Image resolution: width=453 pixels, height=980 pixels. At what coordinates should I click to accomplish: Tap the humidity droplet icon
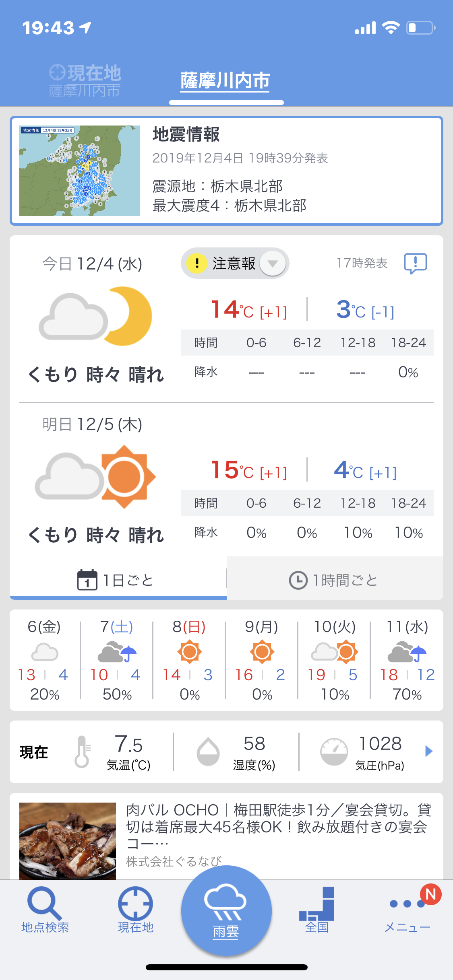(208, 751)
